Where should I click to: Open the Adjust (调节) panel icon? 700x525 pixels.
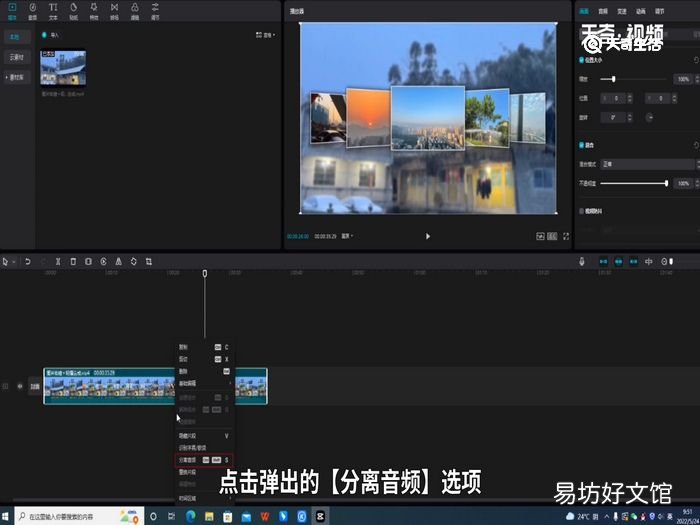tap(155, 11)
